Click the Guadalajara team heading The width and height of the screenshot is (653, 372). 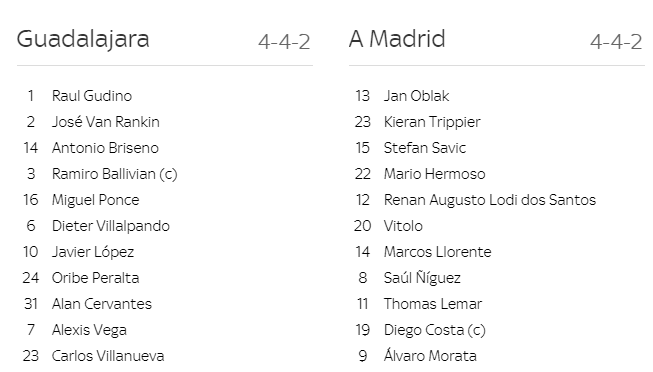83,40
